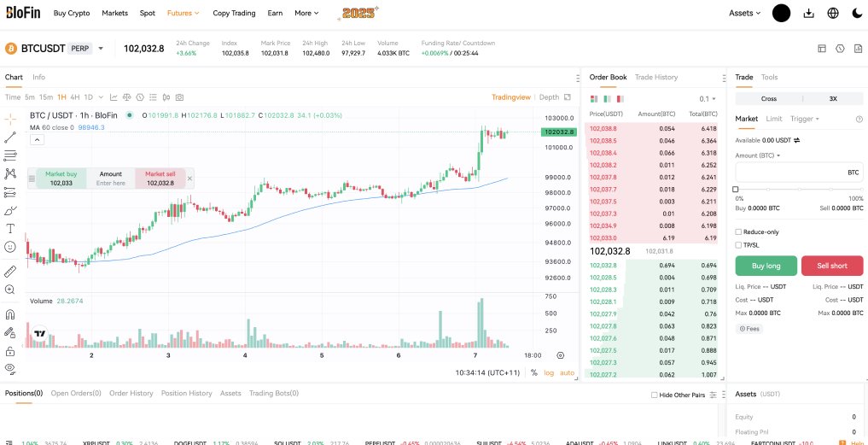Select the ruler measure tool
Screen dimensions: 868x445
(x=9, y=272)
